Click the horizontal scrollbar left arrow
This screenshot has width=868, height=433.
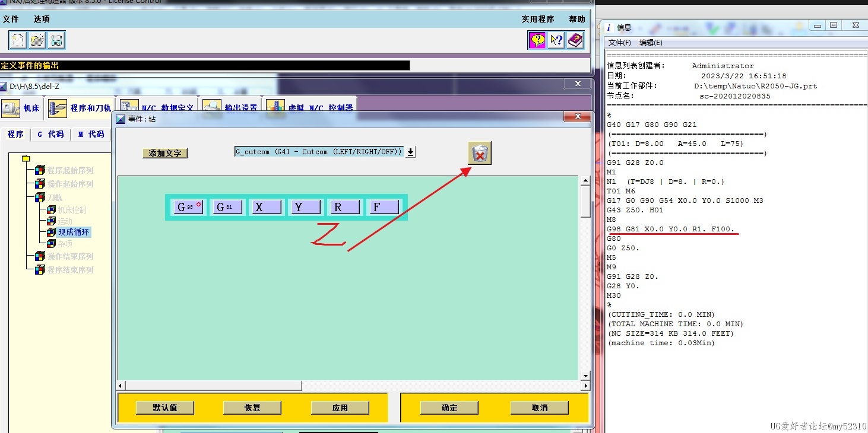click(121, 386)
